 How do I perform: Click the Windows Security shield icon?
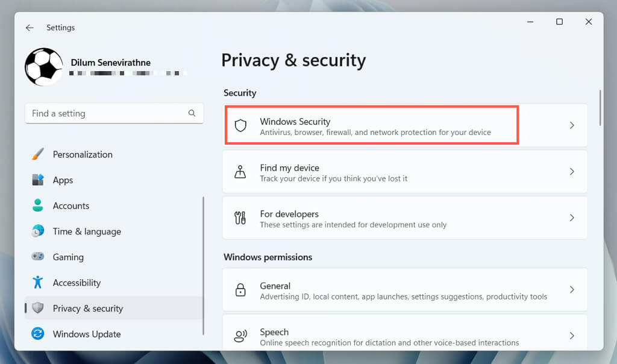[x=240, y=125]
